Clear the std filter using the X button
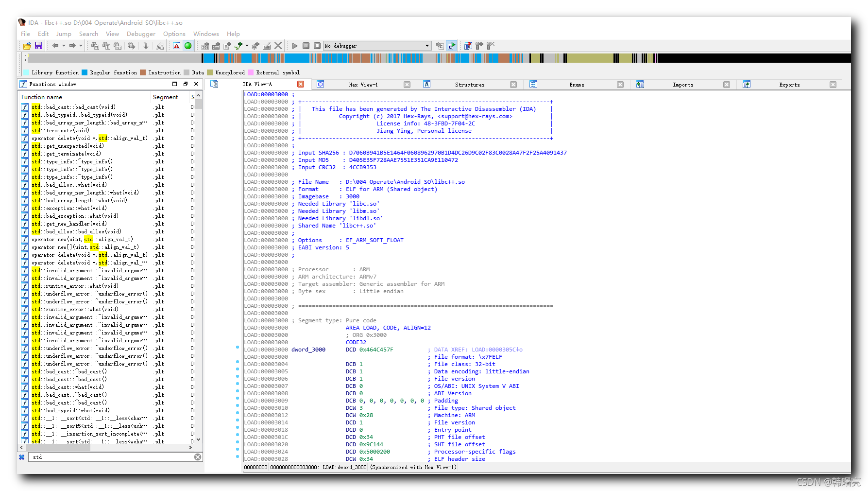The image size is (868, 491). [x=197, y=456]
